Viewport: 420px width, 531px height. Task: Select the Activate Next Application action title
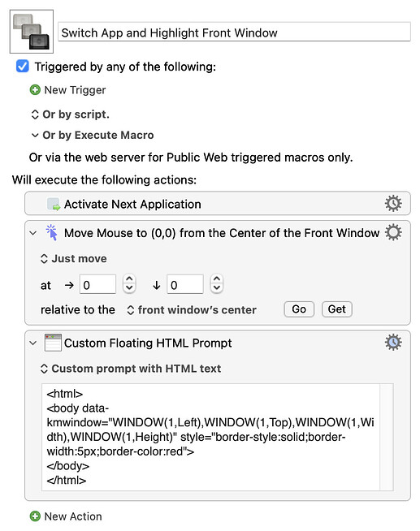click(x=132, y=205)
